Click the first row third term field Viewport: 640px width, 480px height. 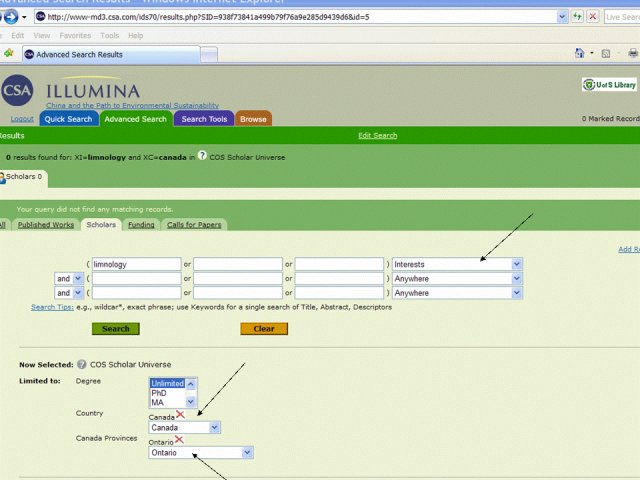coord(339,264)
